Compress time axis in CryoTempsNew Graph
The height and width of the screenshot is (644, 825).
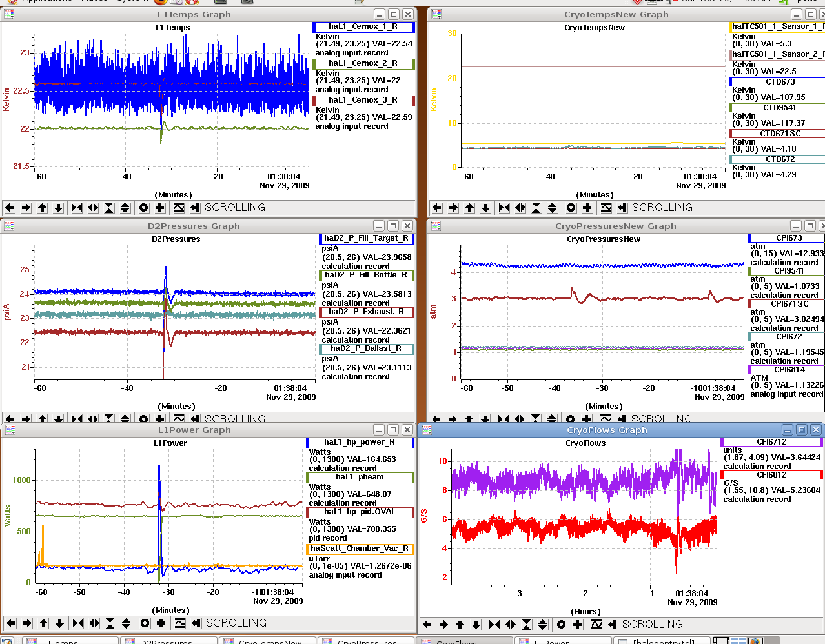tap(504, 208)
